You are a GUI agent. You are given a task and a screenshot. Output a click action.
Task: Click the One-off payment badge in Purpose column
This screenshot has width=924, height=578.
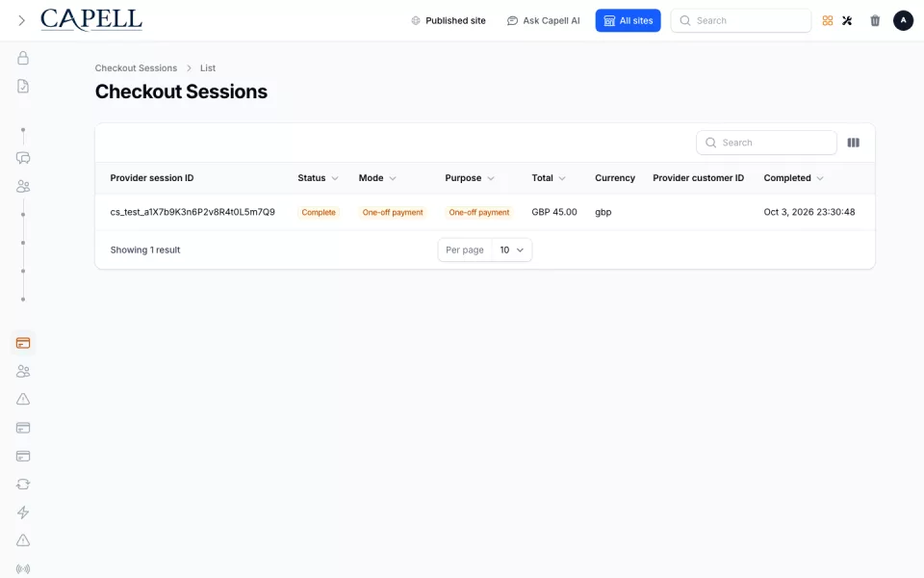(479, 212)
